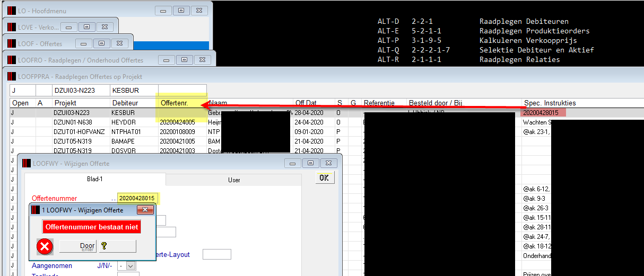The image size is (644, 276).
Task: Click the '@ak 18-12' instruction cell
Action: pos(537,246)
